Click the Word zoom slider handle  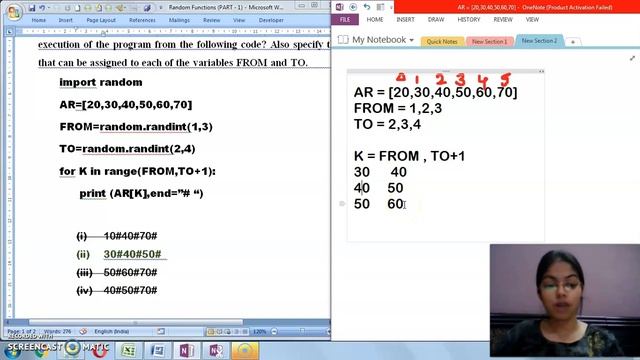(x=302, y=331)
